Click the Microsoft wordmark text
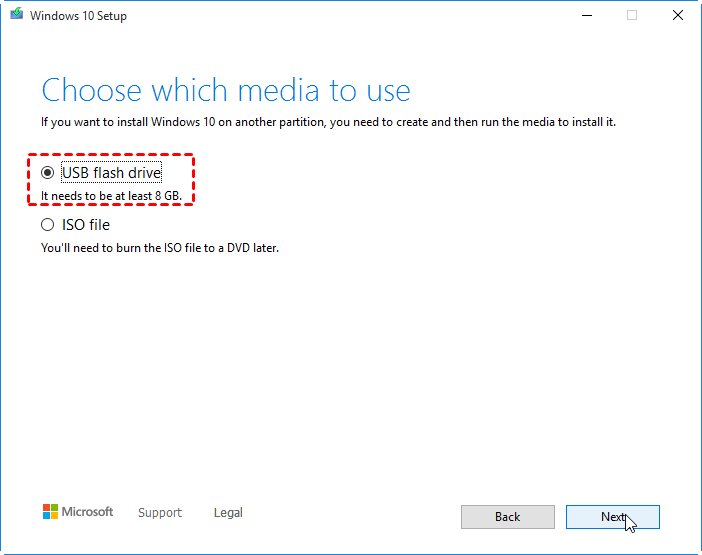Screen dimensions: 702x555 (x=88, y=512)
